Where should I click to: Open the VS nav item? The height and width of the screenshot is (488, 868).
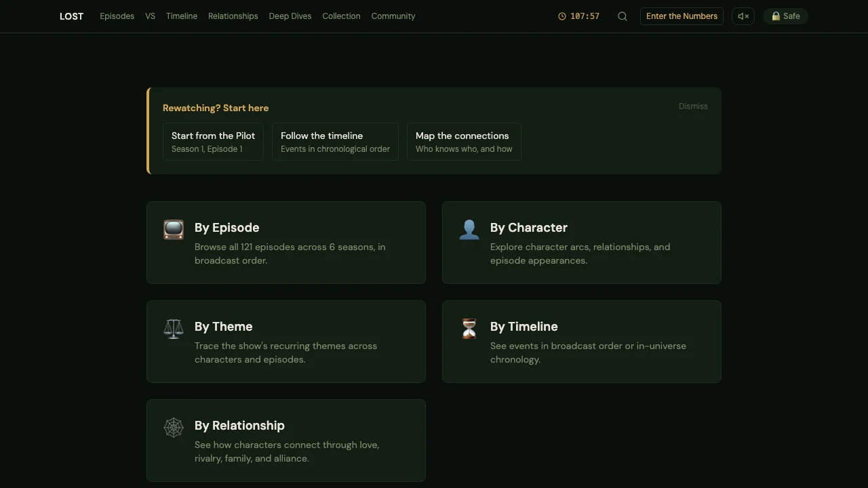[150, 16]
